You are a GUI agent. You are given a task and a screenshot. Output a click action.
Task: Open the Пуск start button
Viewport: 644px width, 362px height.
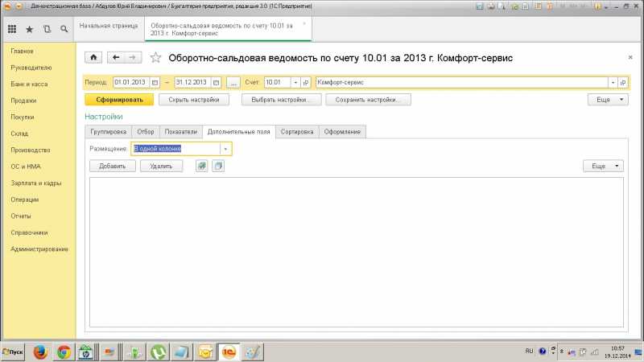tap(13, 352)
